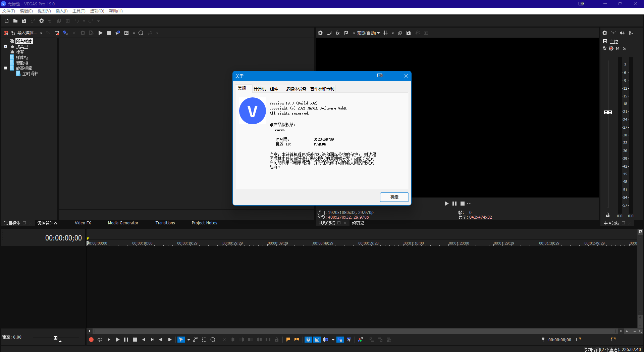
Task: Toggle preview on external monitor icon
Action: pyautogui.click(x=329, y=33)
